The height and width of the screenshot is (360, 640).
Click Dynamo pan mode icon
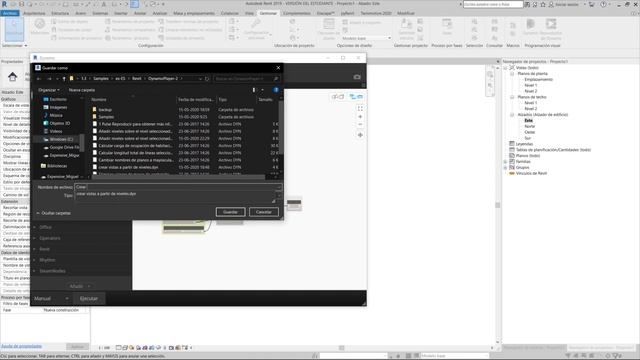(x=360, y=135)
